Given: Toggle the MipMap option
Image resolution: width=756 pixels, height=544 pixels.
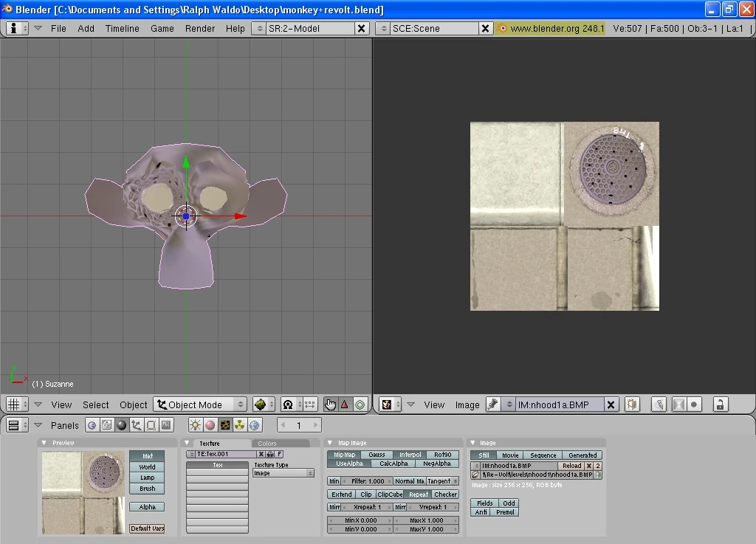Looking at the screenshot, I should (x=345, y=455).
